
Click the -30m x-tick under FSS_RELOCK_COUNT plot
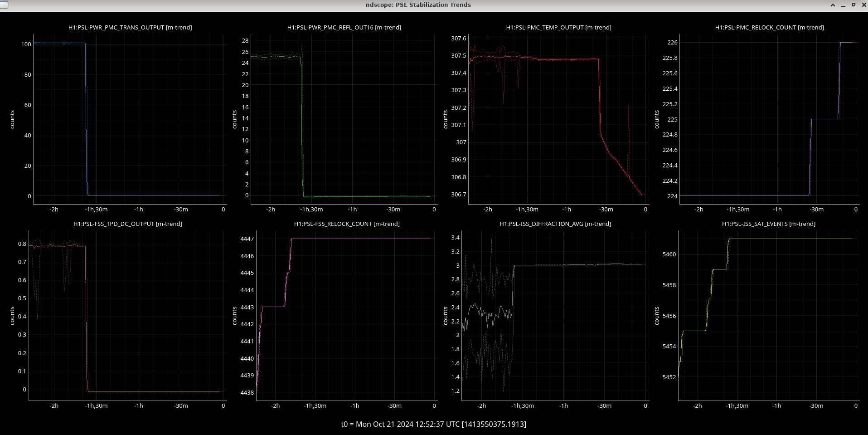pyautogui.click(x=394, y=406)
